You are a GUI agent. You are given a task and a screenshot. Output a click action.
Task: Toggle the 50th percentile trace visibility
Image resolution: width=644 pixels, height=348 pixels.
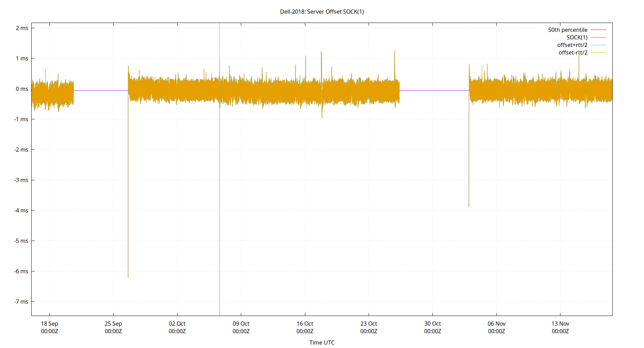(x=568, y=30)
